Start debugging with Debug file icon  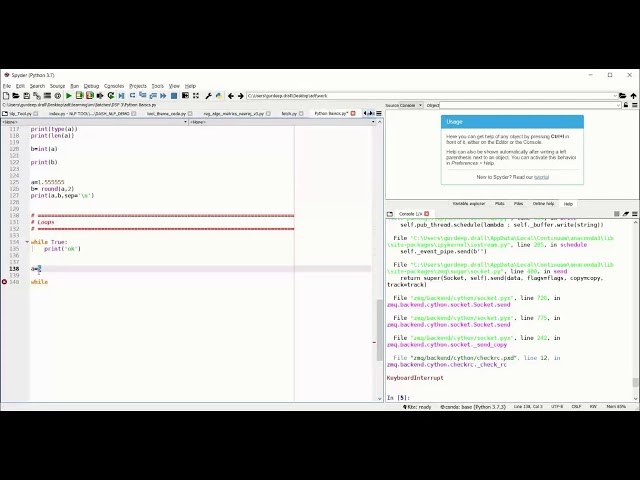[121, 96]
